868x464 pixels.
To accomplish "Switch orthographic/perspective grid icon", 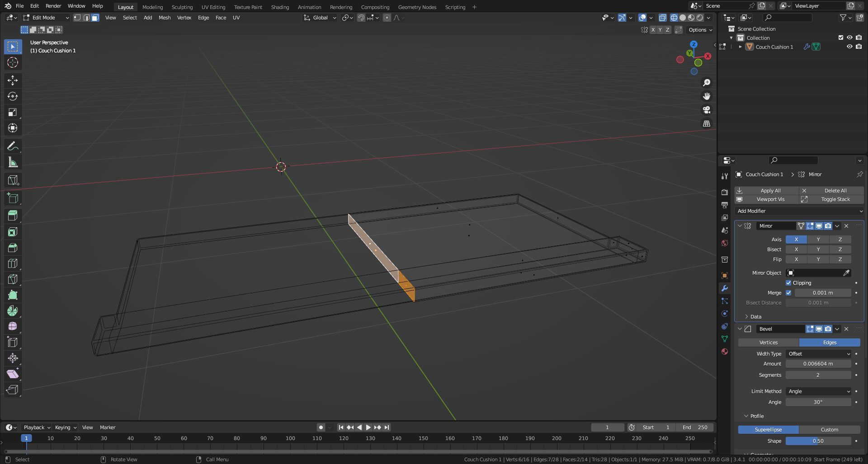I will coord(707,123).
